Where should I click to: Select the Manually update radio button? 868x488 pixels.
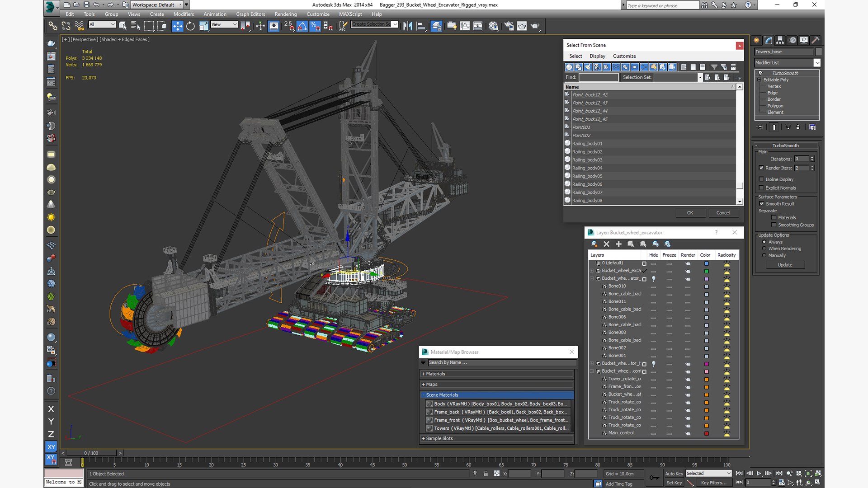pyautogui.click(x=764, y=255)
